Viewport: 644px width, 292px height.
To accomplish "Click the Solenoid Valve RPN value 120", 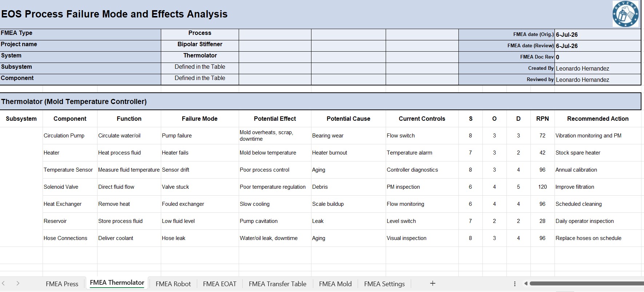I will (542, 187).
